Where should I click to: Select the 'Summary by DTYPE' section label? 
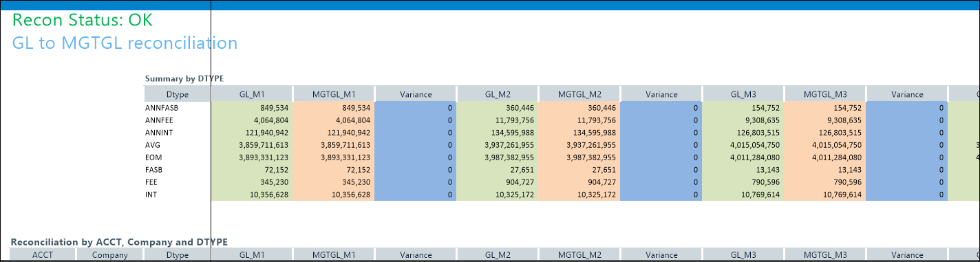(x=184, y=79)
